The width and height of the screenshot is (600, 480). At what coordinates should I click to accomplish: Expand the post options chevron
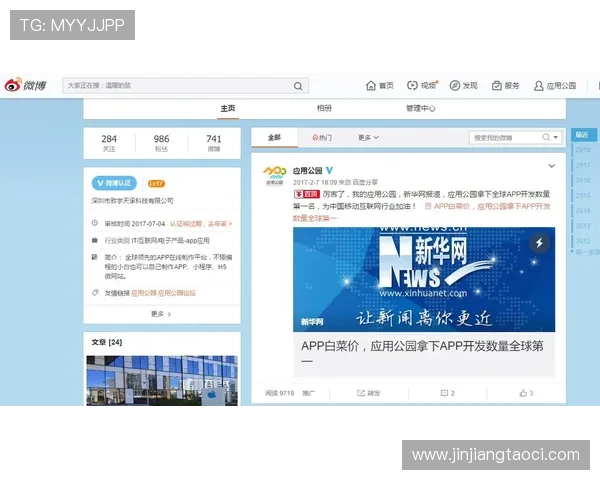click(551, 166)
